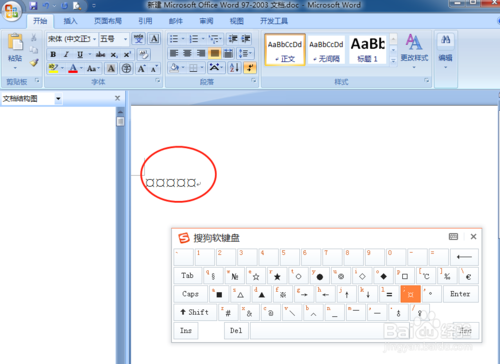Screen dimensions: 500x364
Task: Click the solid star key on soft keyboard
Action: point(276,275)
